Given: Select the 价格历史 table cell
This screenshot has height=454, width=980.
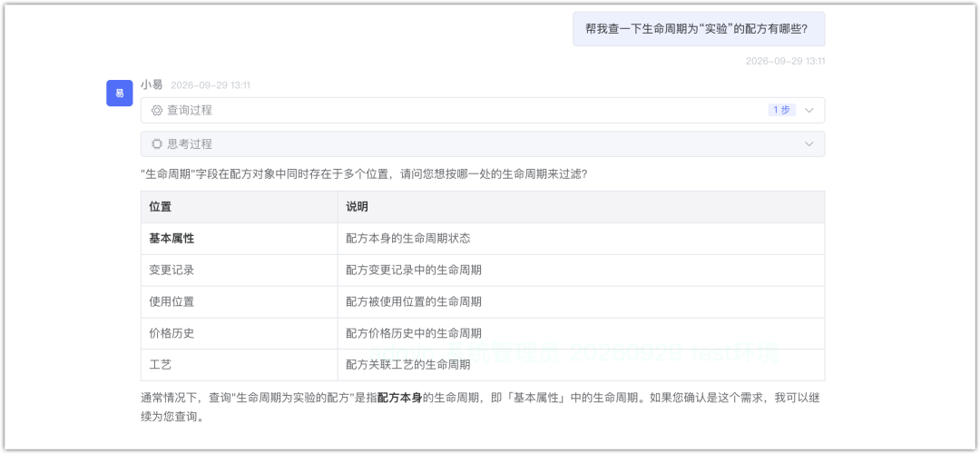Looking at the screenshot, I should 240,333.
